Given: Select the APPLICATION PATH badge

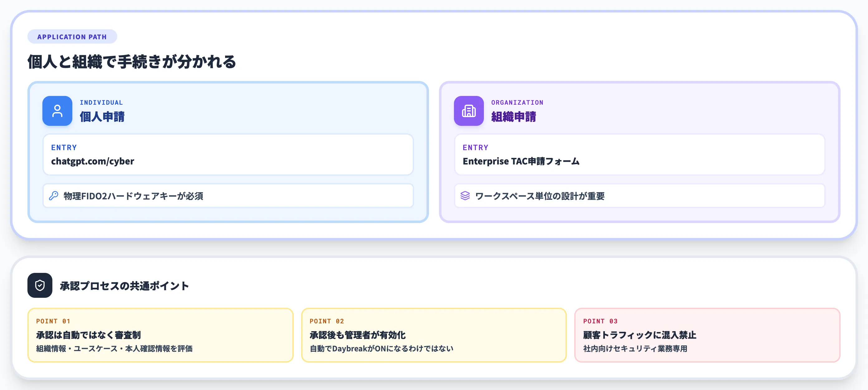Looking at the screenshot, I should 72,37.
